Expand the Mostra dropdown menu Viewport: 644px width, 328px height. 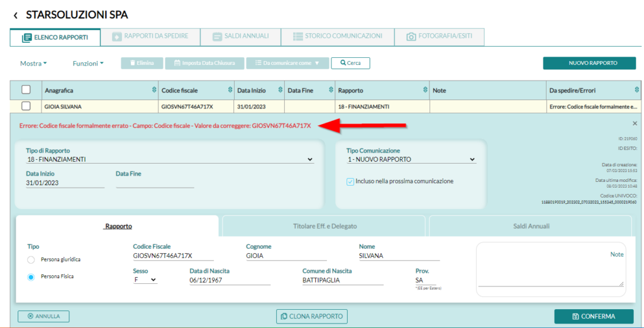click(x=33, y=64)
